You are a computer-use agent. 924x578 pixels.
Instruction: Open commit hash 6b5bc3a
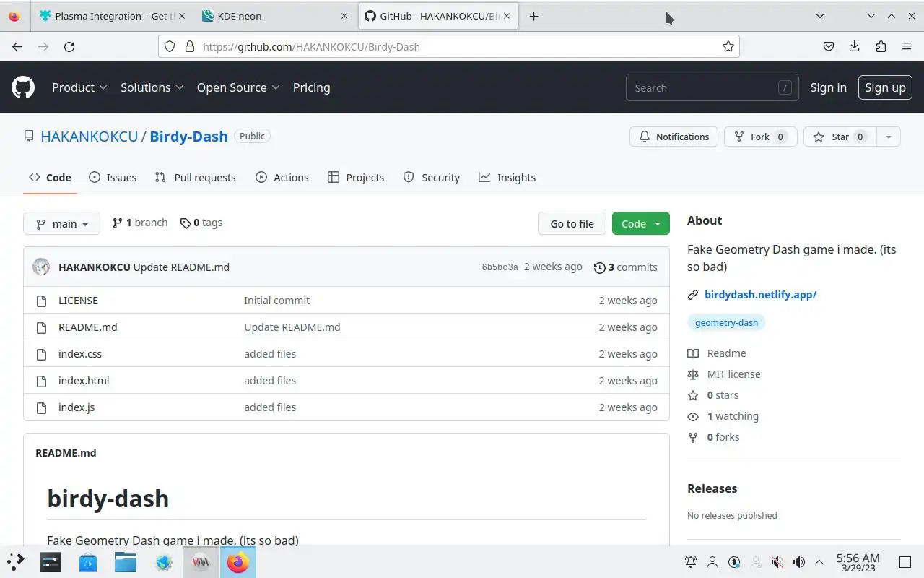(x=500, y=267)
